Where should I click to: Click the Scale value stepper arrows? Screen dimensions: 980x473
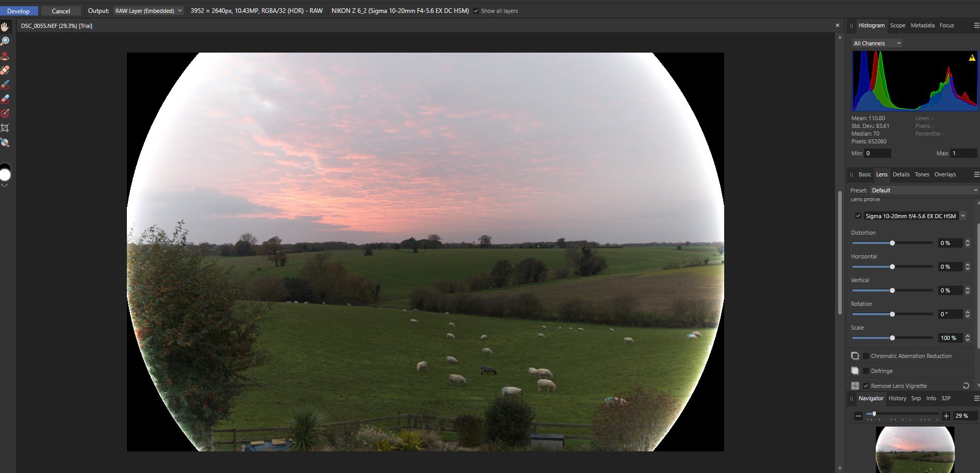click(x=967, y=338)
